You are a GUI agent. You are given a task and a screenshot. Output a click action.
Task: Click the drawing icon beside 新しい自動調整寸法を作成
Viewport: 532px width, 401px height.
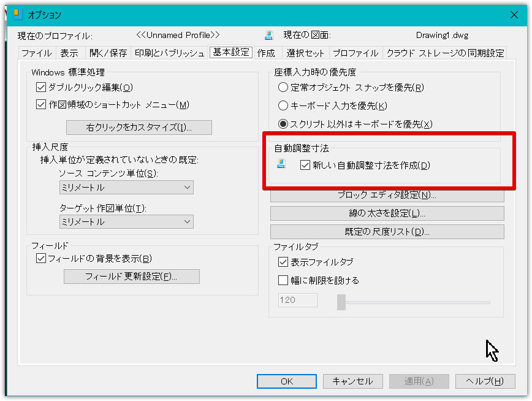[x=281, y=164]
